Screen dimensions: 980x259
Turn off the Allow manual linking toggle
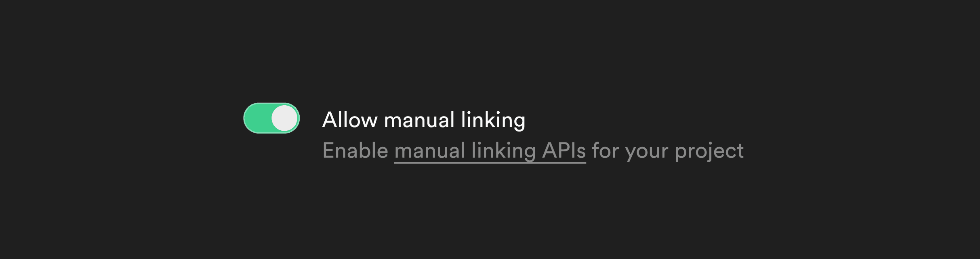271,118
